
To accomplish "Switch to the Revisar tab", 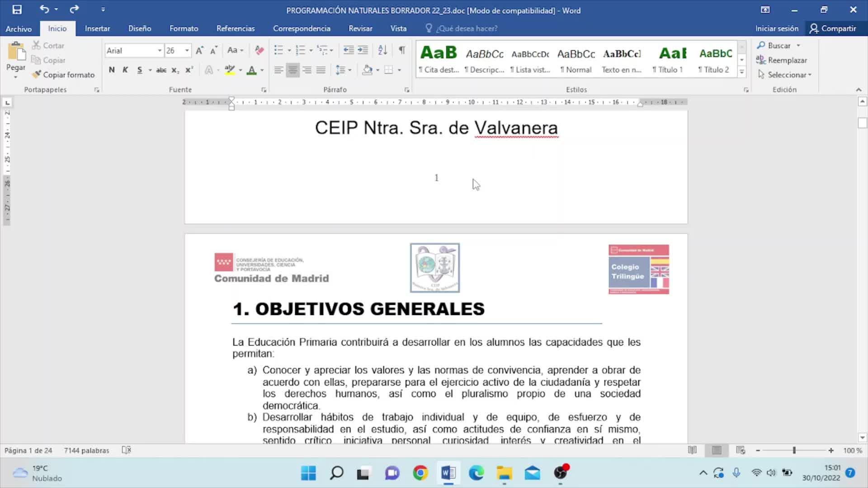I will click(360, 28).
